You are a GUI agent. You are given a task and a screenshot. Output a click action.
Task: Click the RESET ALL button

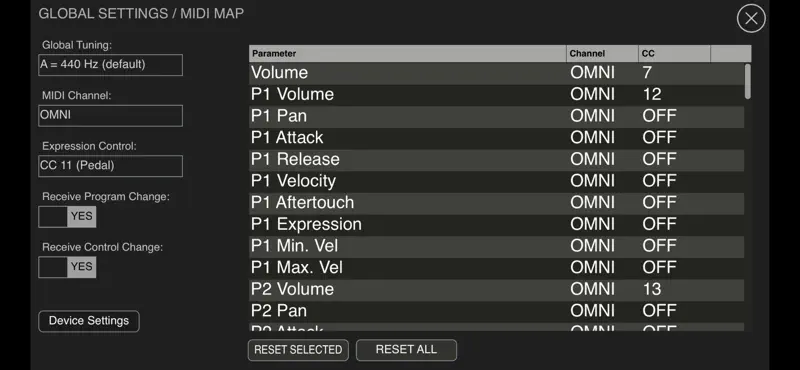click(x=406, y=350)
